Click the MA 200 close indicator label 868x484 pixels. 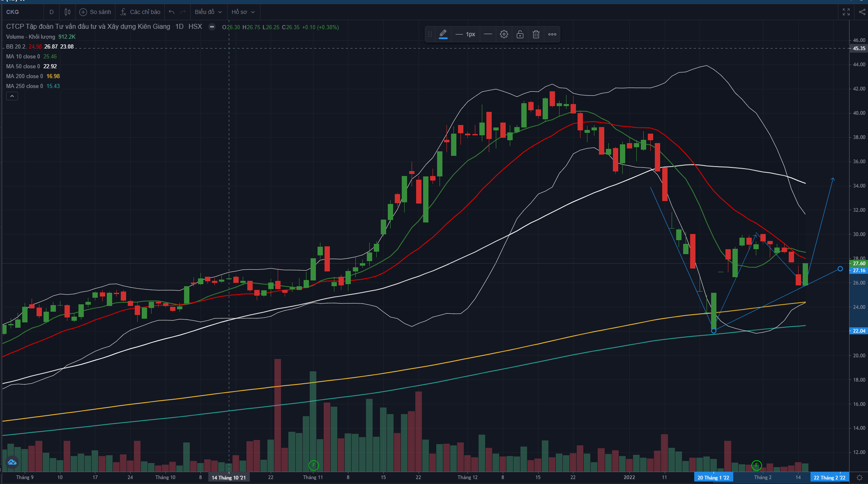[24, 76]
